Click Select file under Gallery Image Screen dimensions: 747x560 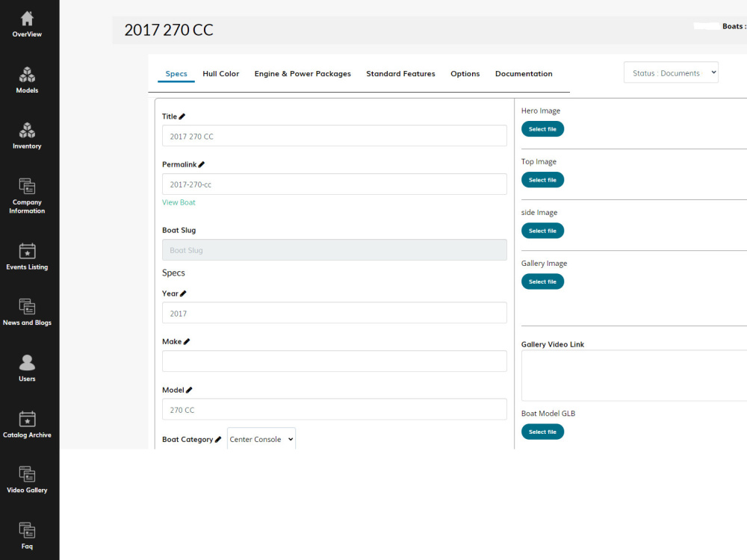coord(542,282)
